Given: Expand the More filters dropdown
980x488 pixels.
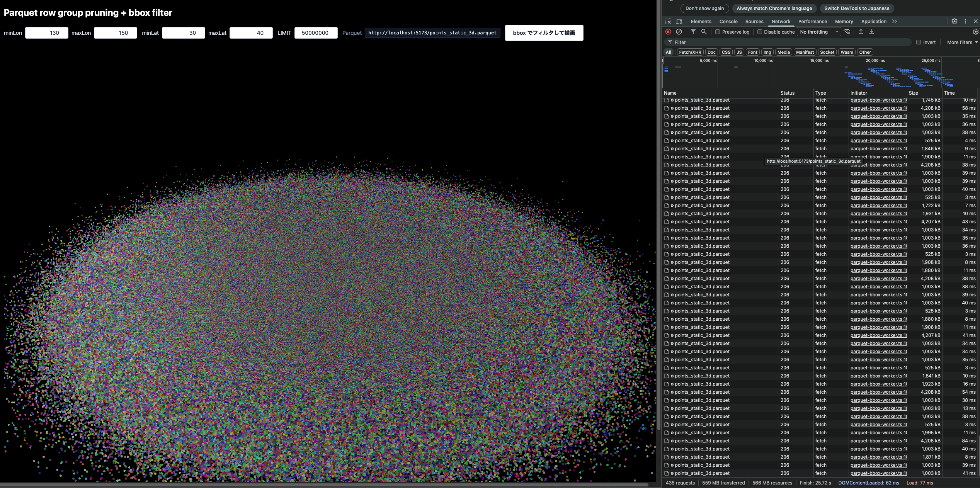Looking at the screenshot, I should 962,43.
